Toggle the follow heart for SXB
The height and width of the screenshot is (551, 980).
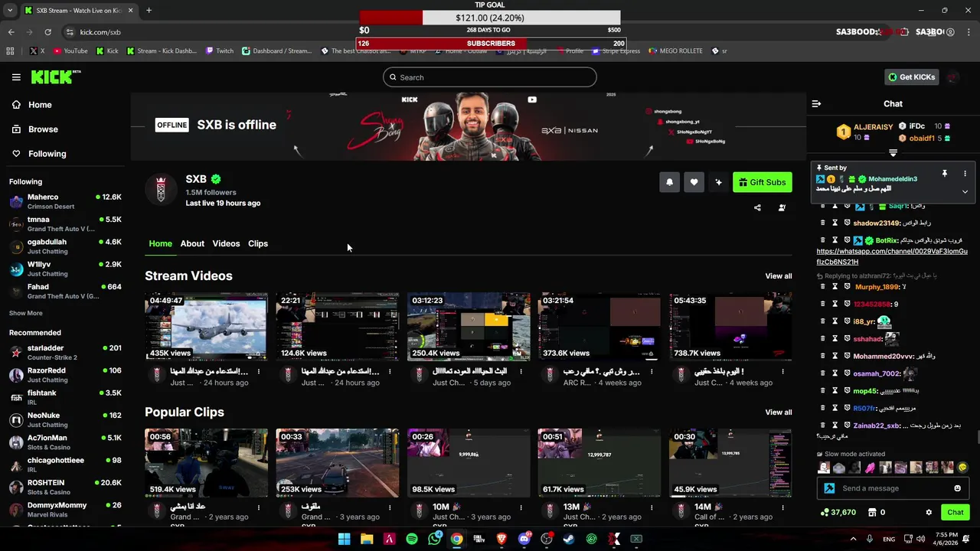(x=694, y=182)
